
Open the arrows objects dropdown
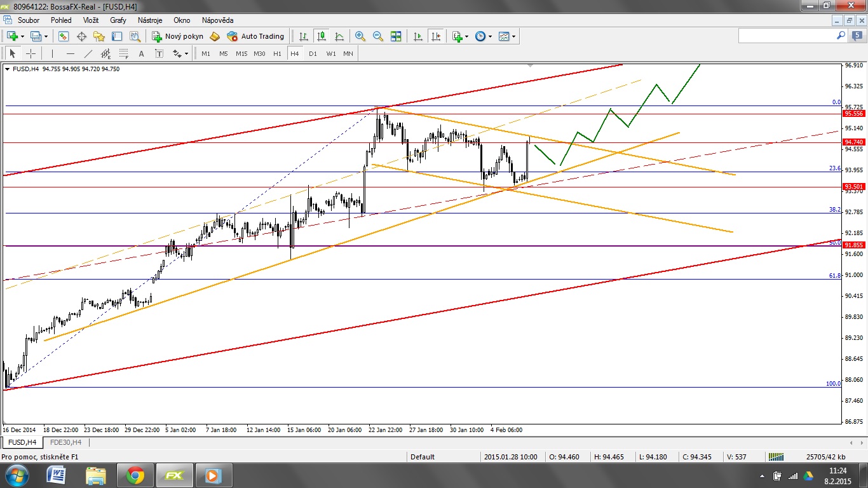click(x=186, y=53)
